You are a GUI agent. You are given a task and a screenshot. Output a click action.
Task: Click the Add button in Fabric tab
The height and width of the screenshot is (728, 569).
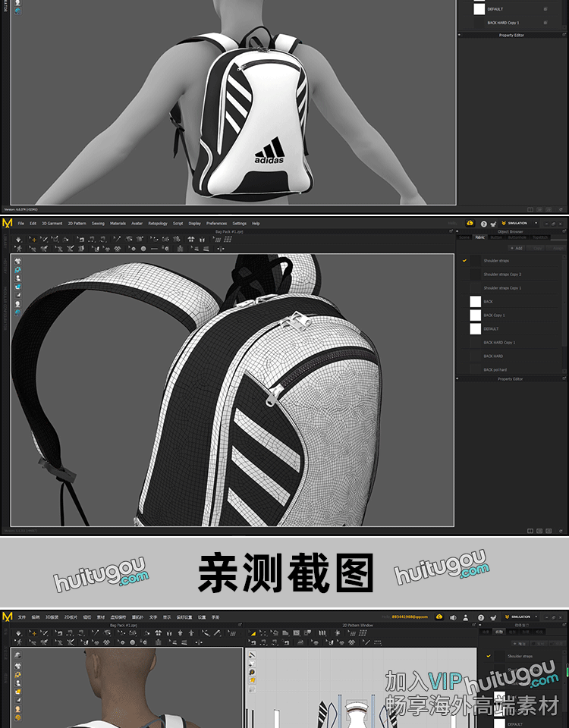[x=516, y=248]
